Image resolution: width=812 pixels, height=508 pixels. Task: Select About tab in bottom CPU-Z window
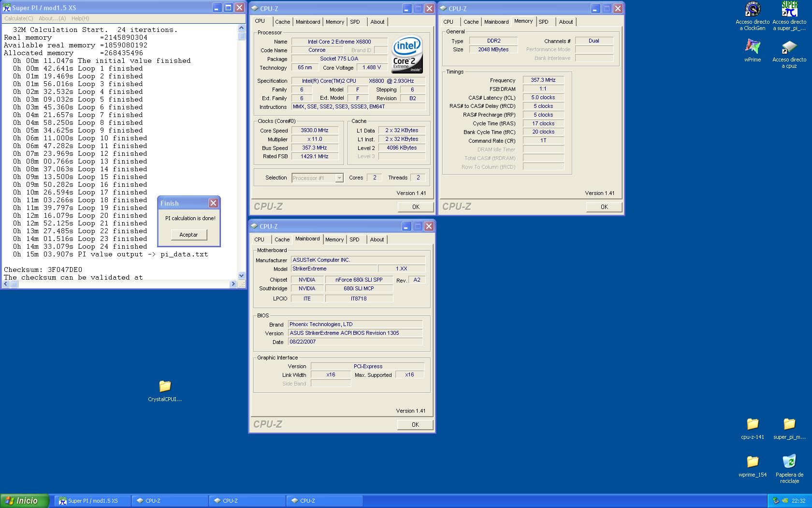point(377,239)
